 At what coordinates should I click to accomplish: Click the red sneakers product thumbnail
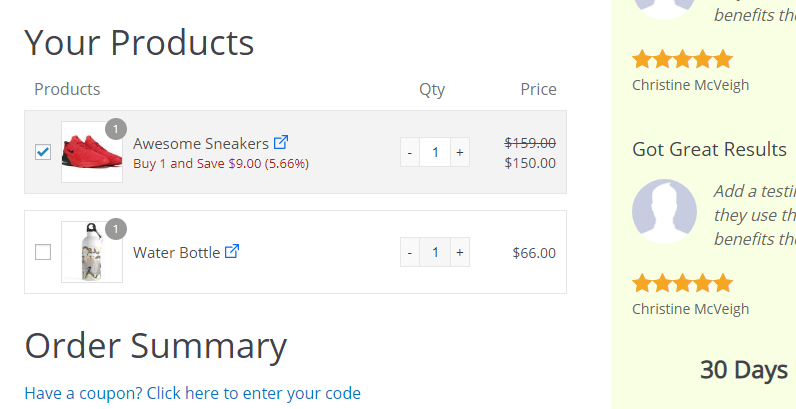(x=92, y=152)
